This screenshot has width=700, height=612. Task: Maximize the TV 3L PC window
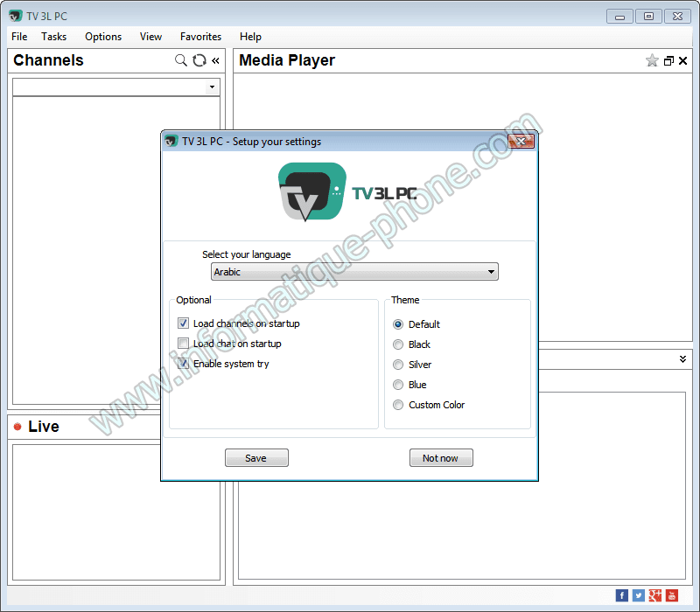coord(648,17)
